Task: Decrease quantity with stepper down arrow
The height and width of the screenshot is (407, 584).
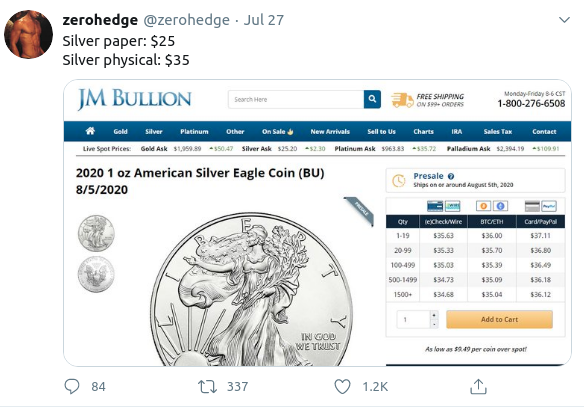Action: tap(434, 324)
